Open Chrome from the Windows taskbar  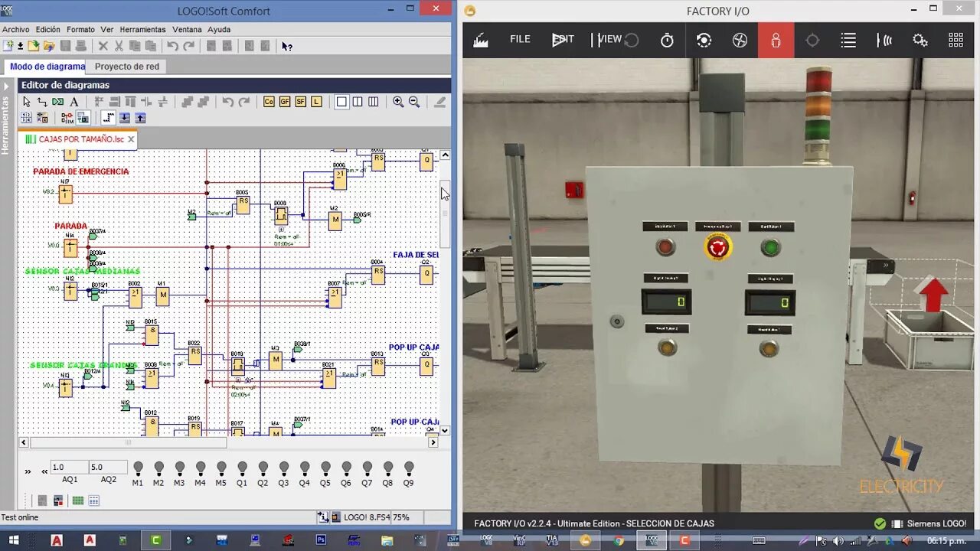[619, 540]
